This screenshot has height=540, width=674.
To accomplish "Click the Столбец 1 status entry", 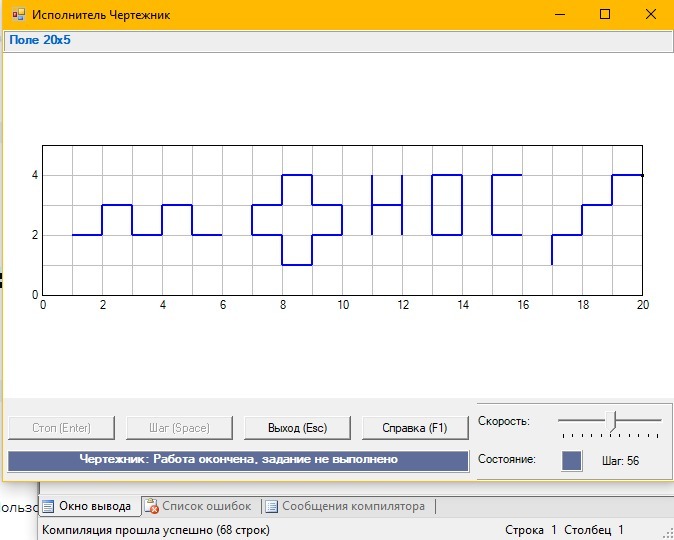I will coord(594,530).
